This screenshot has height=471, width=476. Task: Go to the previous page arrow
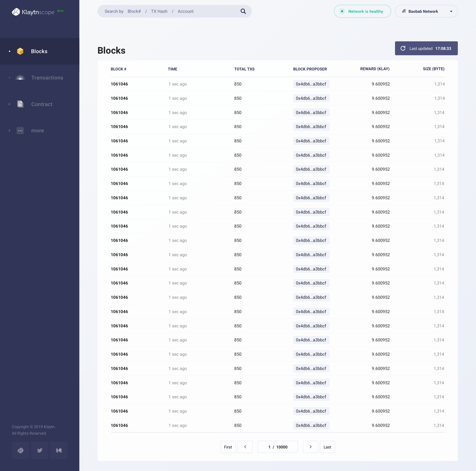point(245,447)
